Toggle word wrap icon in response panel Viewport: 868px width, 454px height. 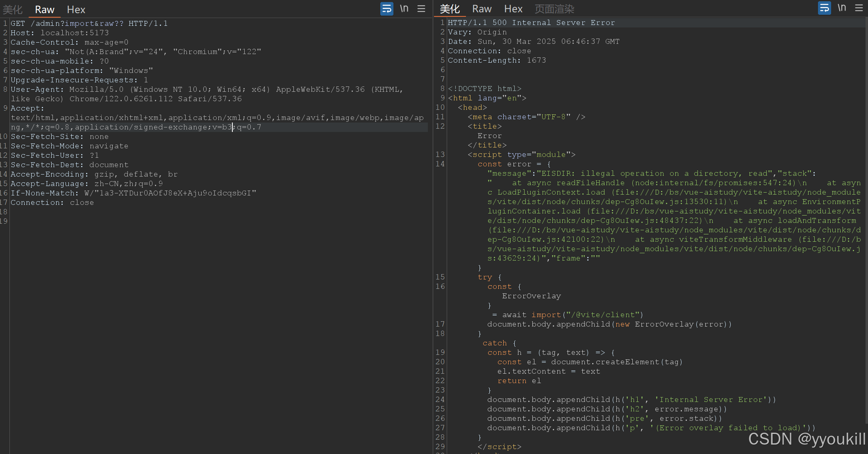point(824,8)
